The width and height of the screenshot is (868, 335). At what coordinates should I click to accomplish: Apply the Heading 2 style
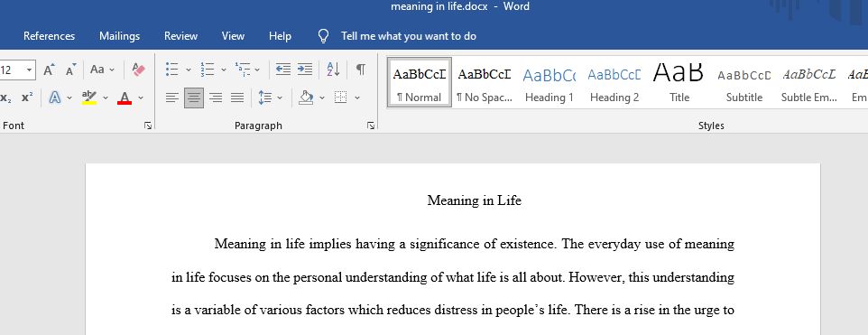coord(614,82)
